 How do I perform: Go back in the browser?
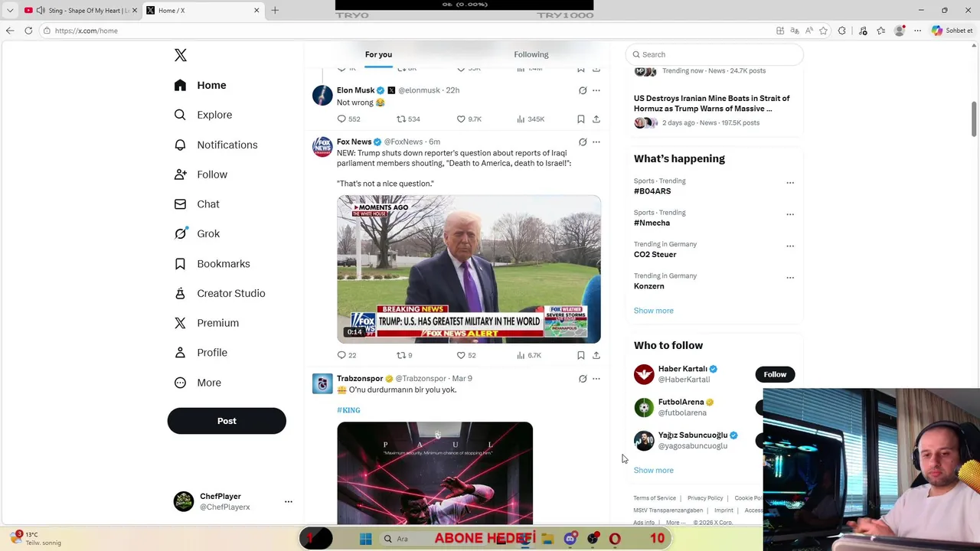[10, 31]
